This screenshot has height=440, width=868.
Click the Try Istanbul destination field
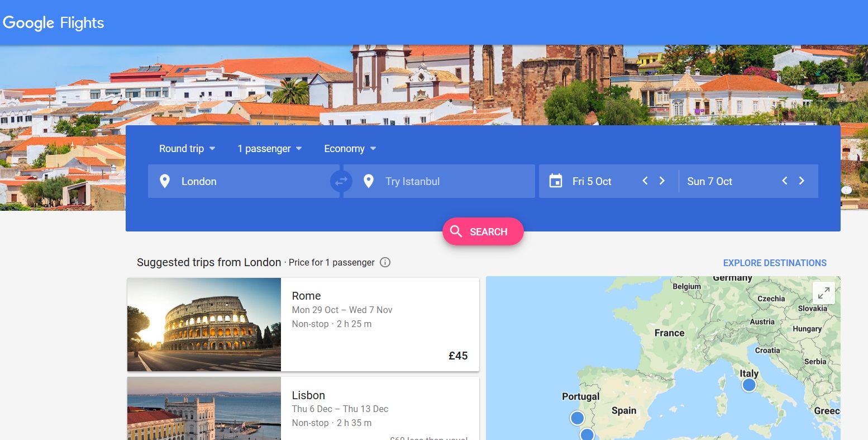click(447, 181)
